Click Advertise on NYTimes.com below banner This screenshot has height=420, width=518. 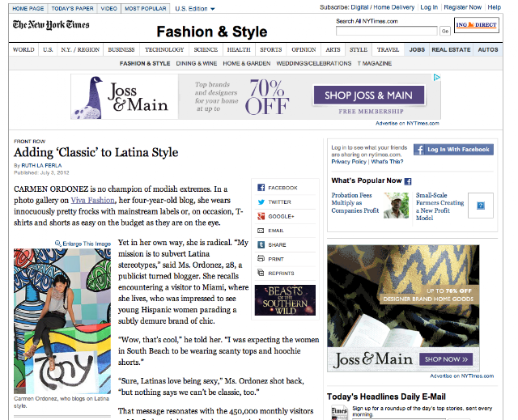point(407,123)
